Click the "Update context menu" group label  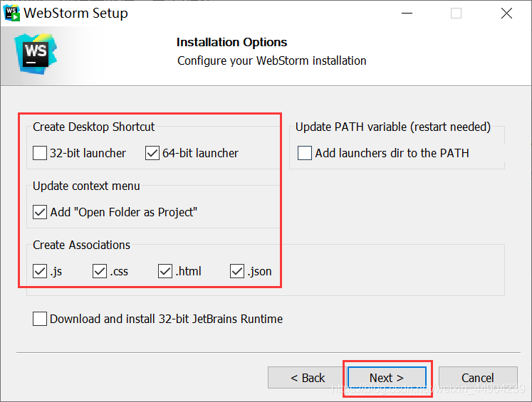click(86, 186)
